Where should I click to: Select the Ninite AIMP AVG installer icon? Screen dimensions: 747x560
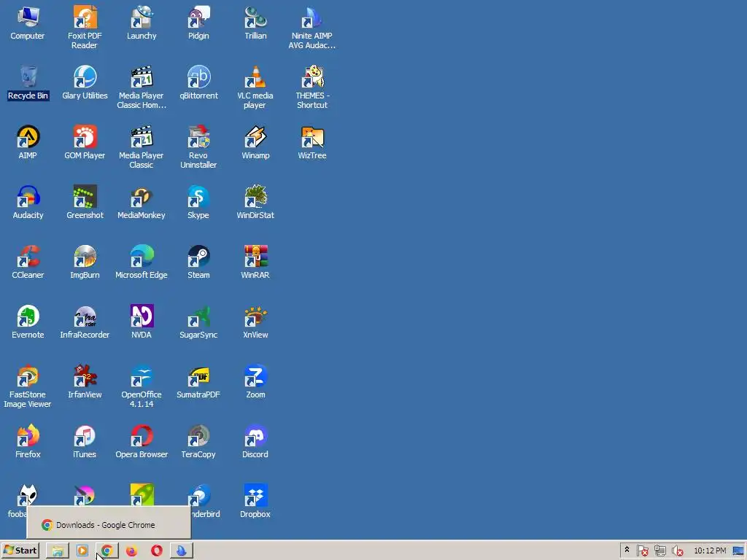pyautogui.click(x=312, y=28)
